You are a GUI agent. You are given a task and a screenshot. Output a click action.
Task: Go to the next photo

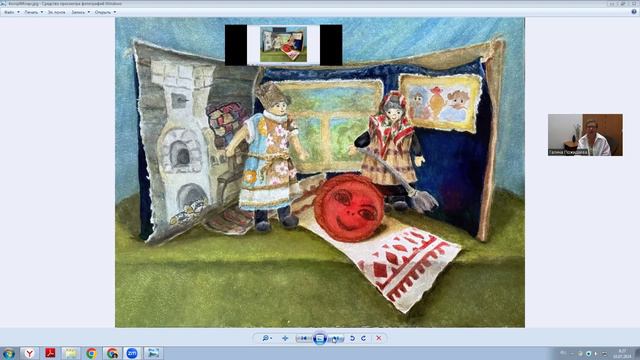(336, 338)
